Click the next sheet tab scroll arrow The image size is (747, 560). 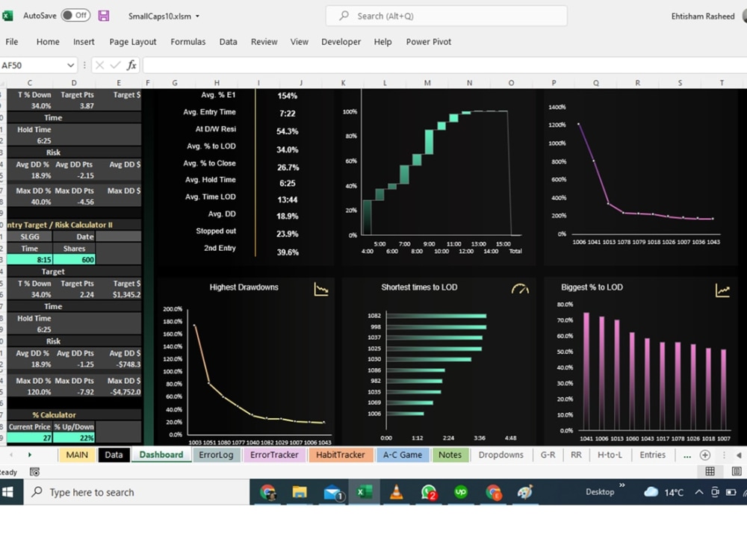[x=30, y=455]
